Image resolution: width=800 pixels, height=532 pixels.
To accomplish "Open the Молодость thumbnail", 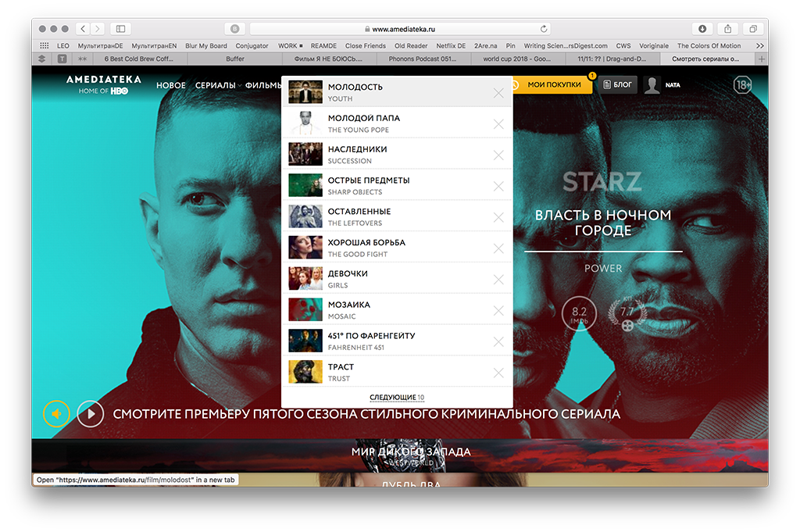I will pos(305,92).
